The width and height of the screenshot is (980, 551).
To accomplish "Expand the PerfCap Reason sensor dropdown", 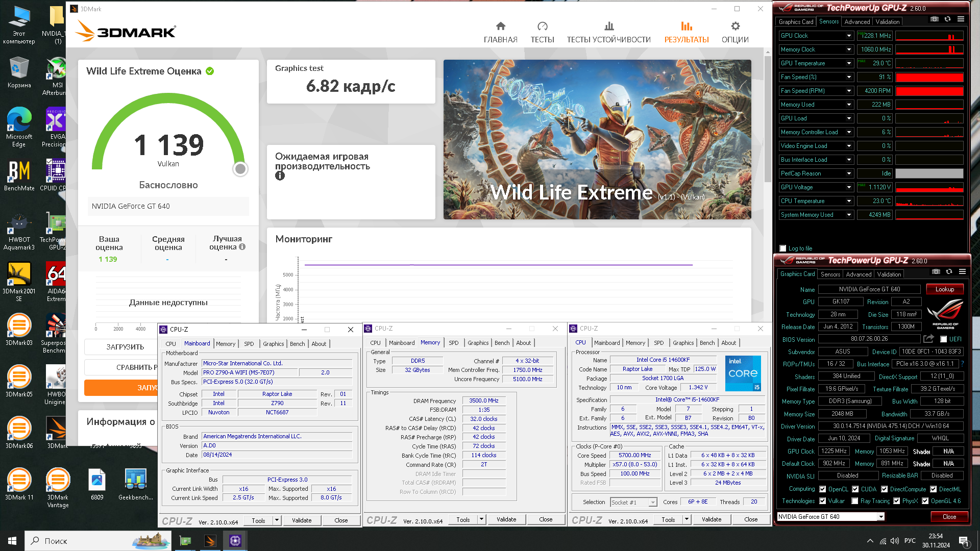I will (849, 173).
